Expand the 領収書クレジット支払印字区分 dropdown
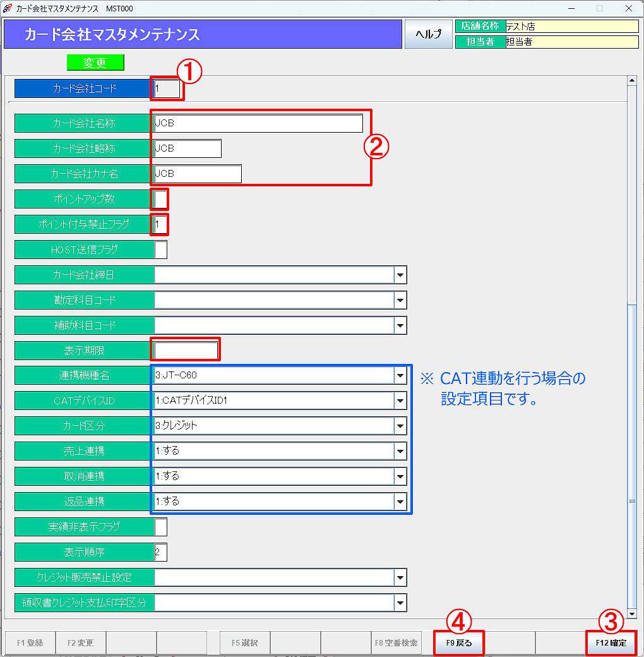The width and height of the screenshot is (644, 657). (x=400, y=602)
